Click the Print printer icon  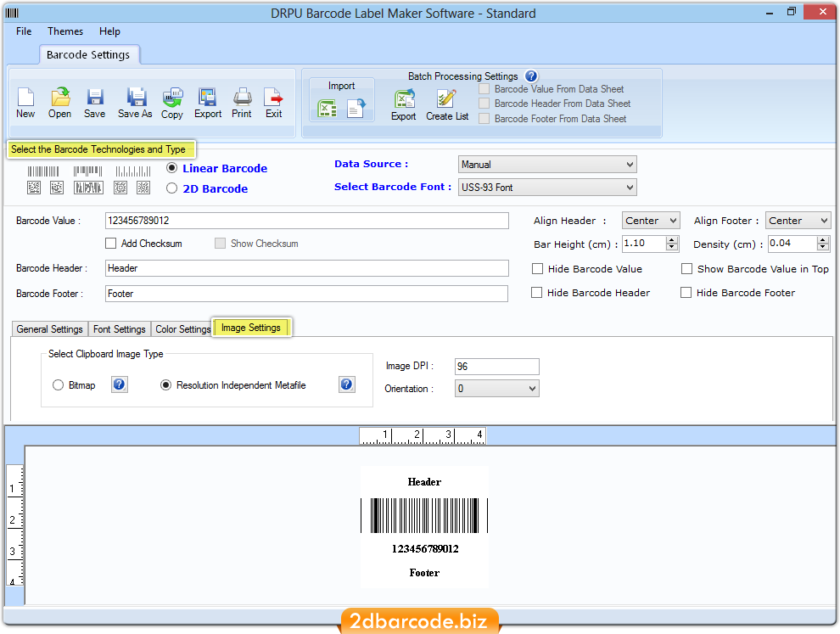242,97
